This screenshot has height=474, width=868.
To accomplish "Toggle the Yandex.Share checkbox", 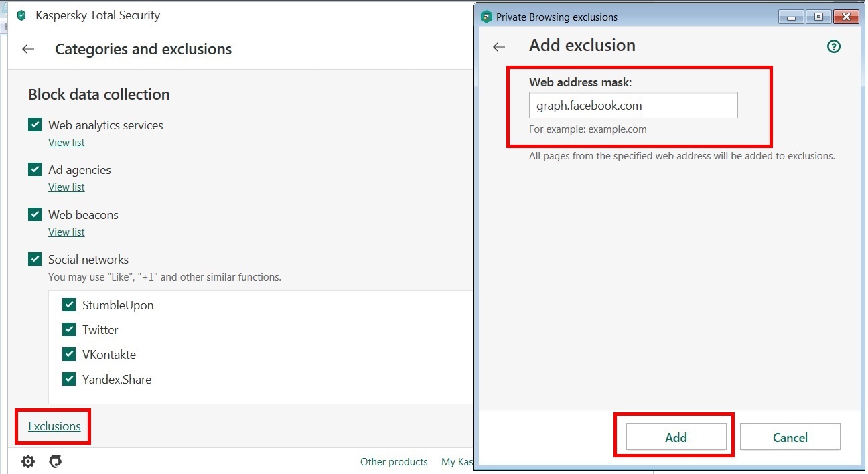I will (x=69, y=379).
